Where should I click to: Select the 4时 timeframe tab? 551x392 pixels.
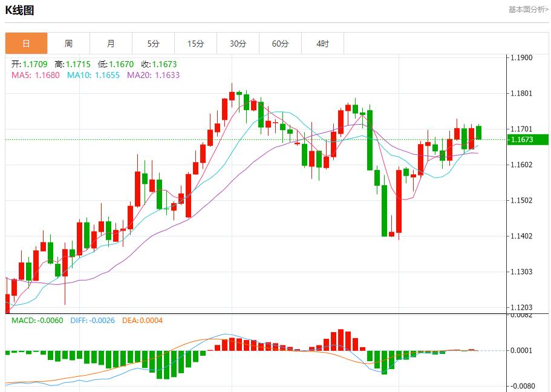[x=323, y=43]
